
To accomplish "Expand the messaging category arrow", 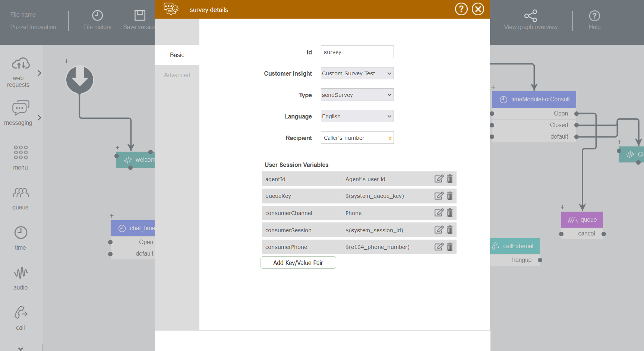I will tap(40, 118).
